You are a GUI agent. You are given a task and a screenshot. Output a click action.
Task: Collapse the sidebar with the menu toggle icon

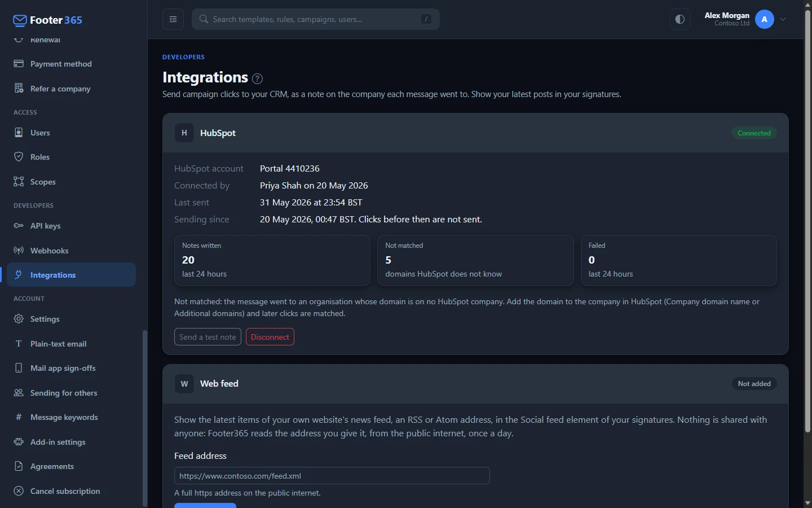tap(173, 19)
